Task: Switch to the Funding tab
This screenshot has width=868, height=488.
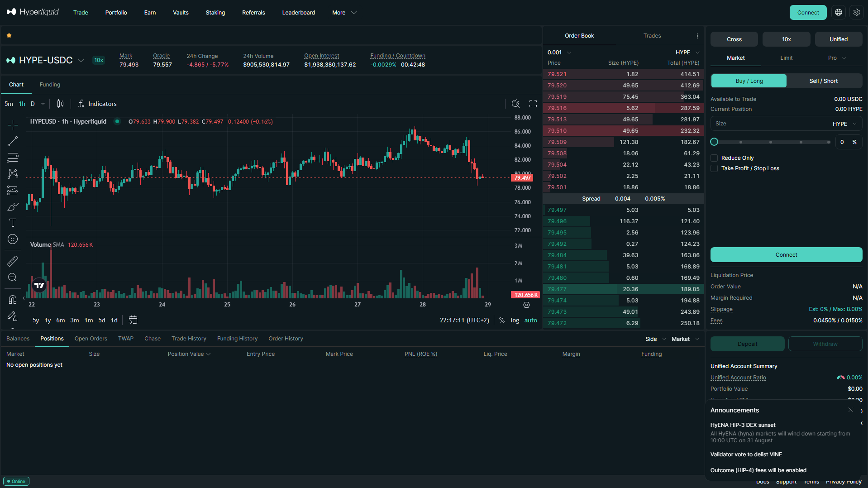Action: click(50, 85)
